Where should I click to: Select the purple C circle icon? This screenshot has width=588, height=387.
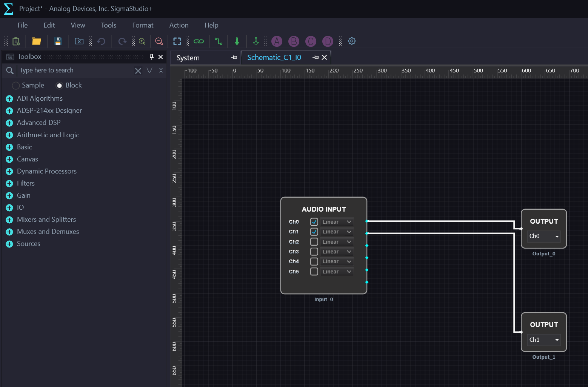pyautogui.click(x=311, y=41)
